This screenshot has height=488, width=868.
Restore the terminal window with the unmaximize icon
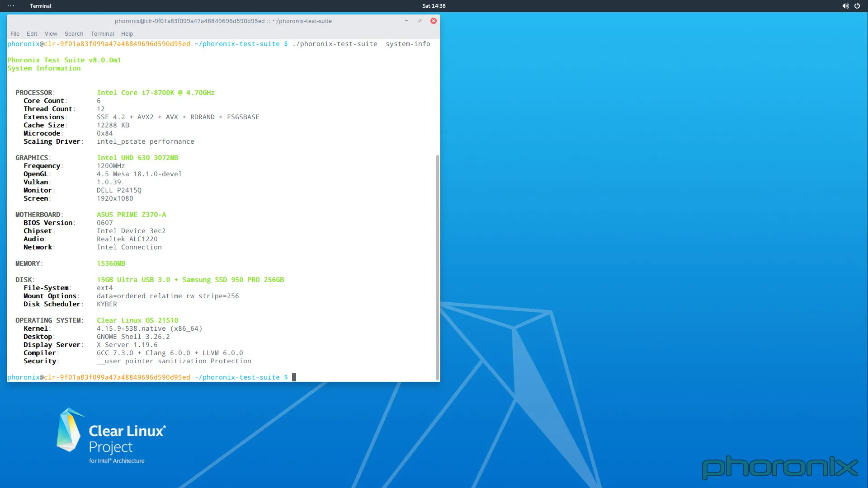tap(420, 21)
